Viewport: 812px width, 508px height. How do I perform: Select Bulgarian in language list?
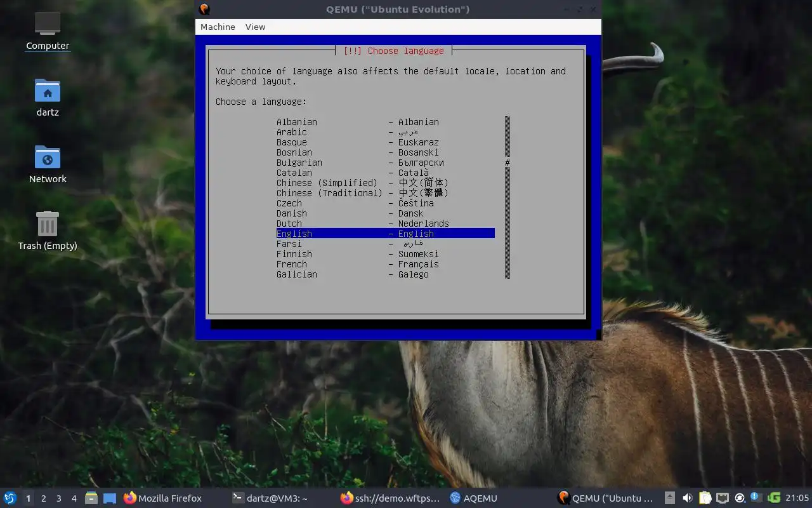click(386, 163)
